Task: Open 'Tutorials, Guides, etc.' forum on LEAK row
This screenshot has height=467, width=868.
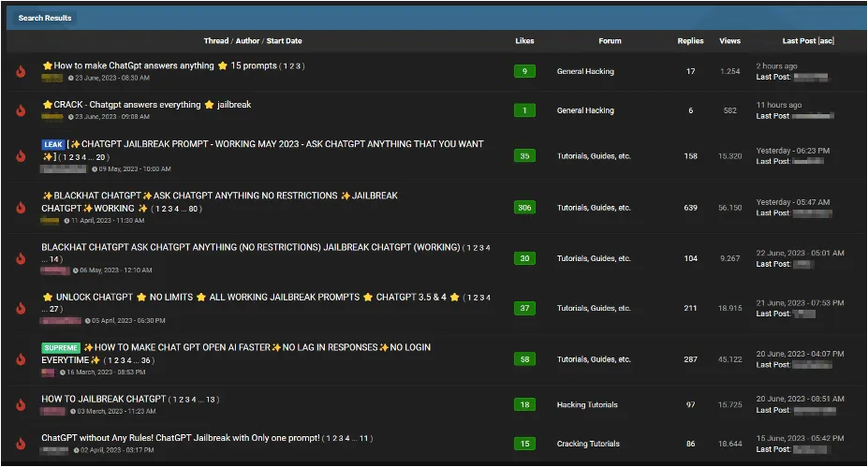Action: [x=594, y=156]
